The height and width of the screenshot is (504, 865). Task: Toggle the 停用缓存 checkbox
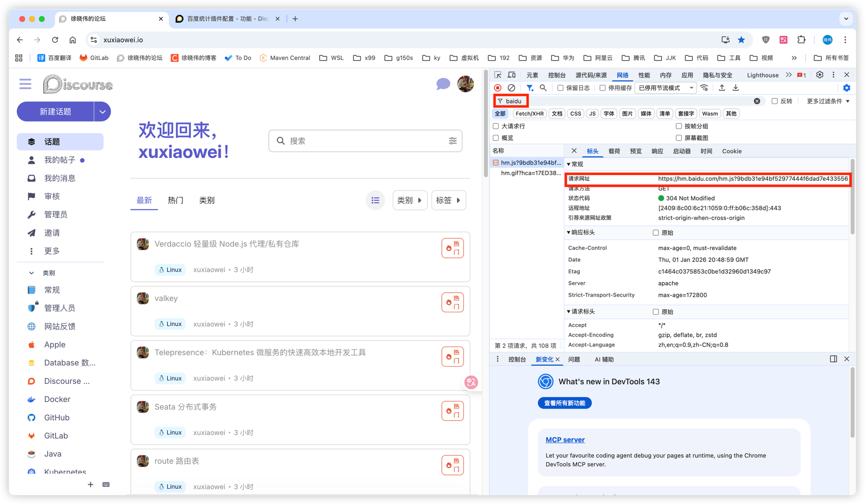tap(603, 88)
